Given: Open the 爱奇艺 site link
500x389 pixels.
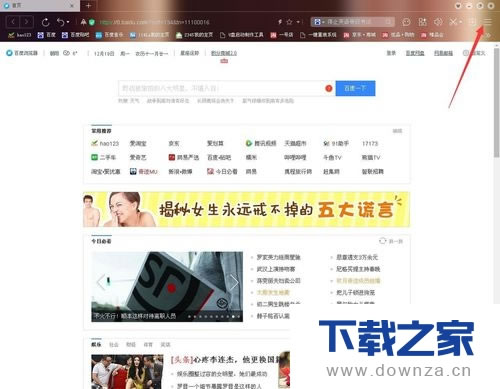Looking at the screenshot, I should (138, 157).
